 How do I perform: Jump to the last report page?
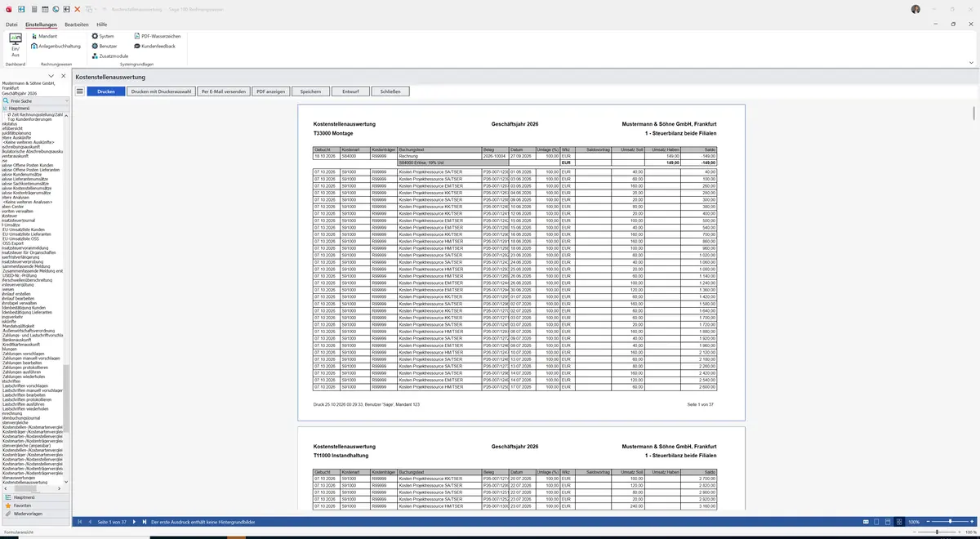144,522
